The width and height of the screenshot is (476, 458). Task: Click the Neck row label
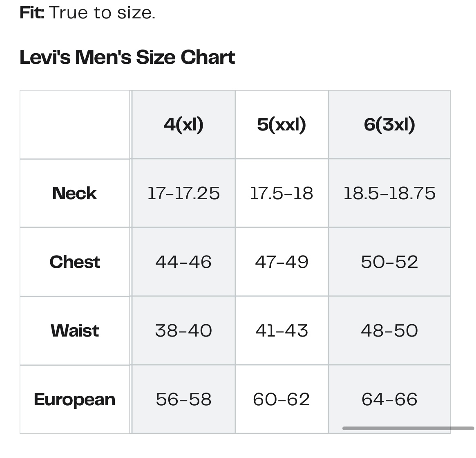75,193
